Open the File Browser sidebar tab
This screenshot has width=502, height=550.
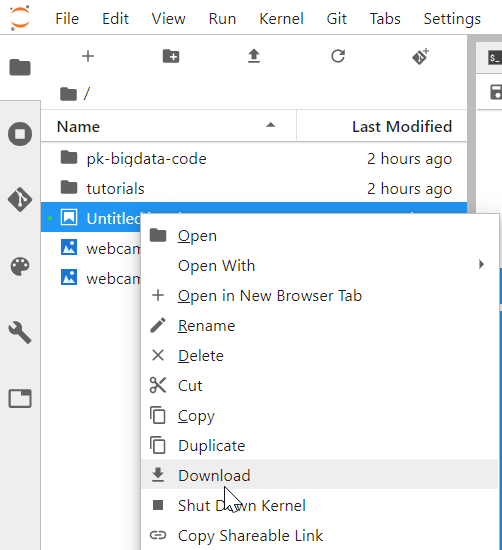[20, 67]
